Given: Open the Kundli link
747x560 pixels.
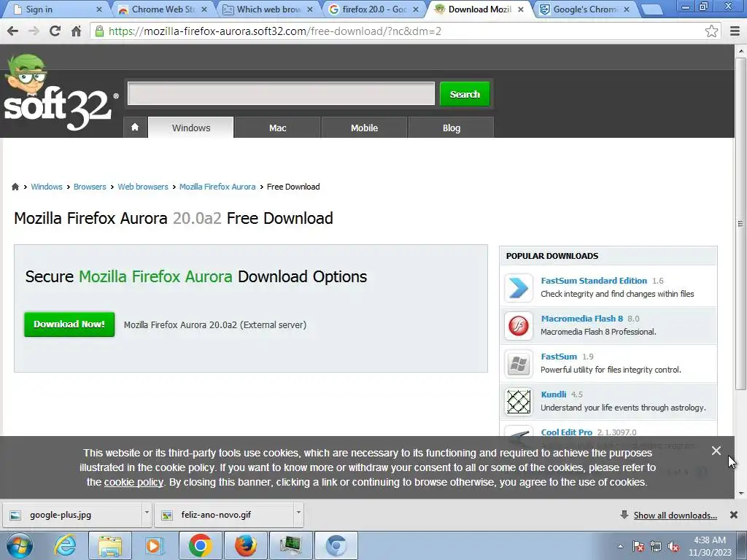Looking at the screenshot, I should coord(554,394).
